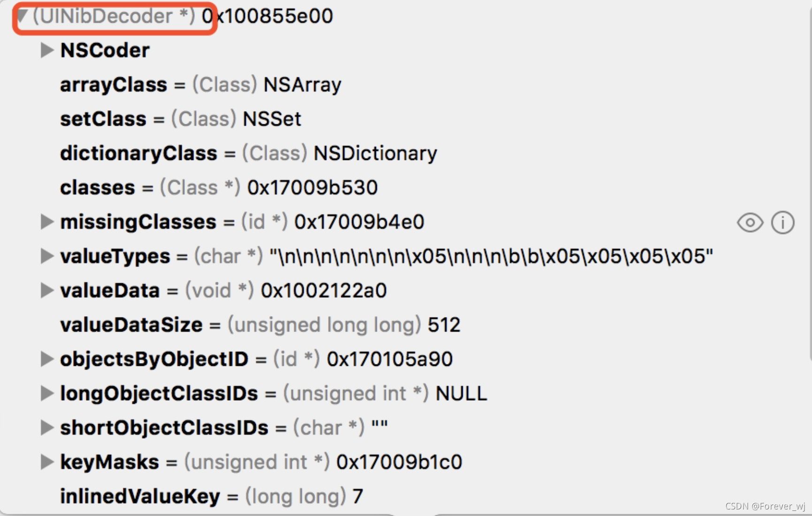Collapse the UINibDecoder root disclosure triangle
The width and height of the screenshot is (812, 516).
[x=22, y=16]
